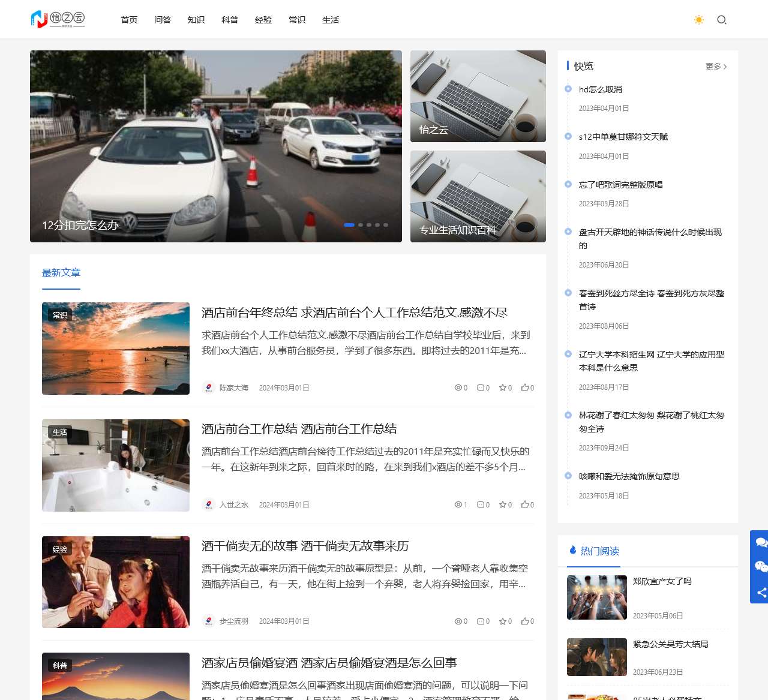Open the 常识 navigation item
Image resolution: width=768 pixels, height=700 pixels.
coord(297,20)
